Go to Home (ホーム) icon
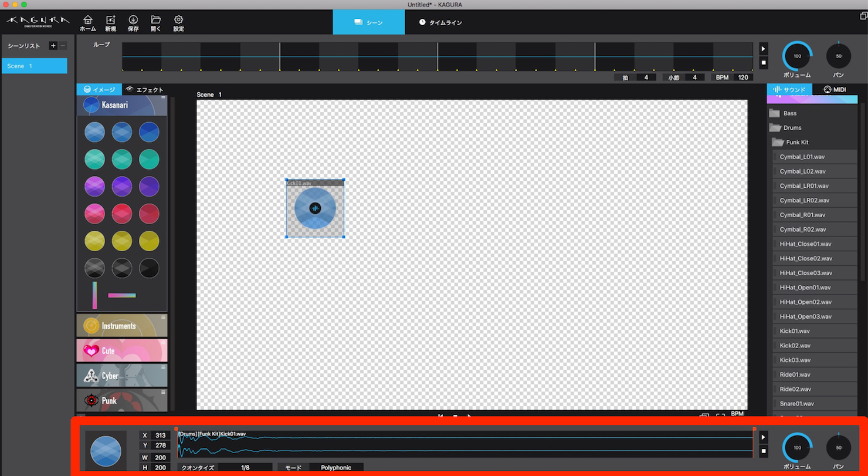This screenshot has height=476, width=868. [x=88, y=23]
